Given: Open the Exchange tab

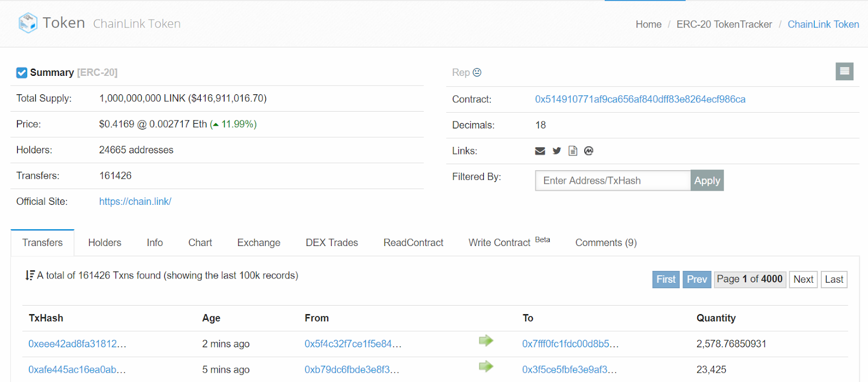Looking at the screenshot, I should pyautogui.click(x=259, y=243).
